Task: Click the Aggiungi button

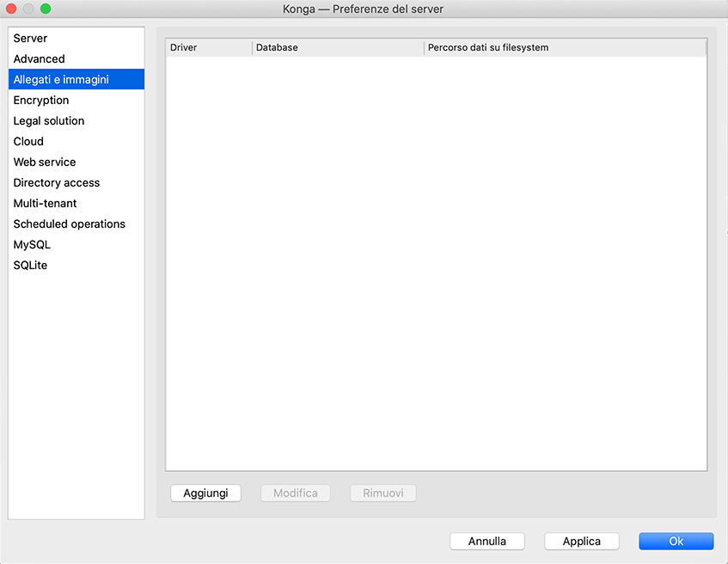Action: click(205, 493)
